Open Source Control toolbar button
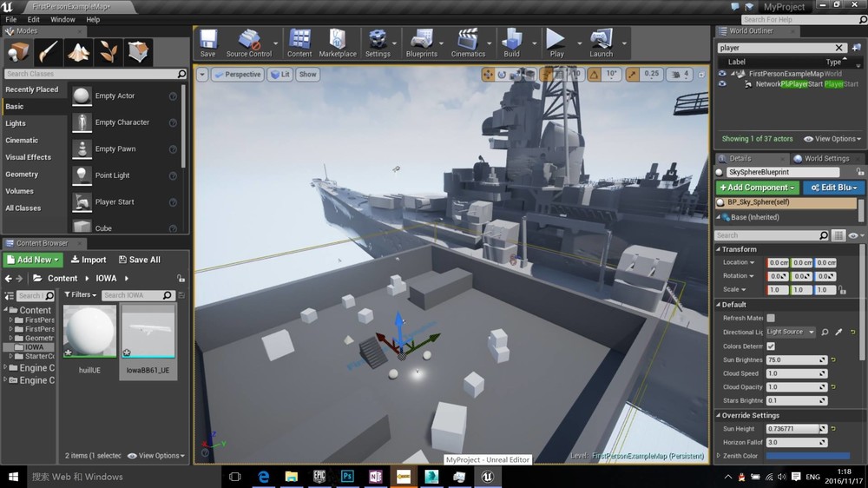Viewport: 868px width, 488px height. tap(248, 43)
